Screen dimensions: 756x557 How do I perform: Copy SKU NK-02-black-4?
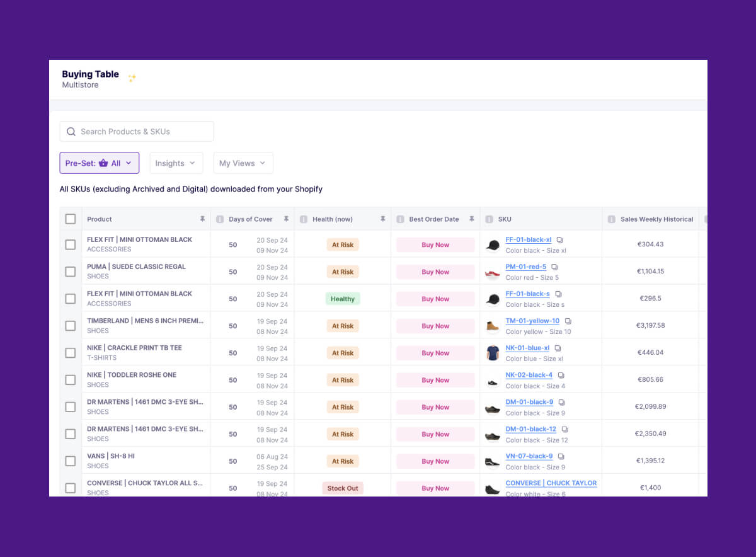point(561,376)
